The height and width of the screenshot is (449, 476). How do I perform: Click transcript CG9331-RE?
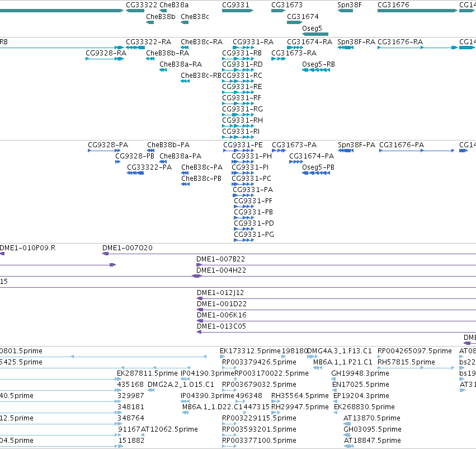pyautogui.click(x=242, y=87)
